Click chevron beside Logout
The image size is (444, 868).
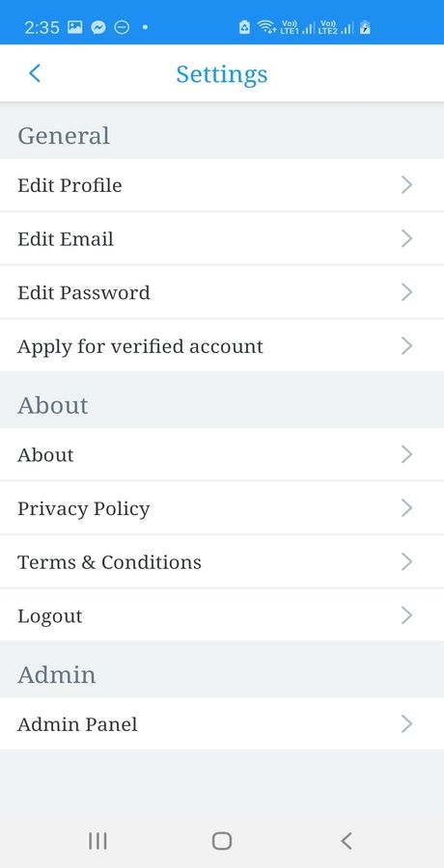407,615
